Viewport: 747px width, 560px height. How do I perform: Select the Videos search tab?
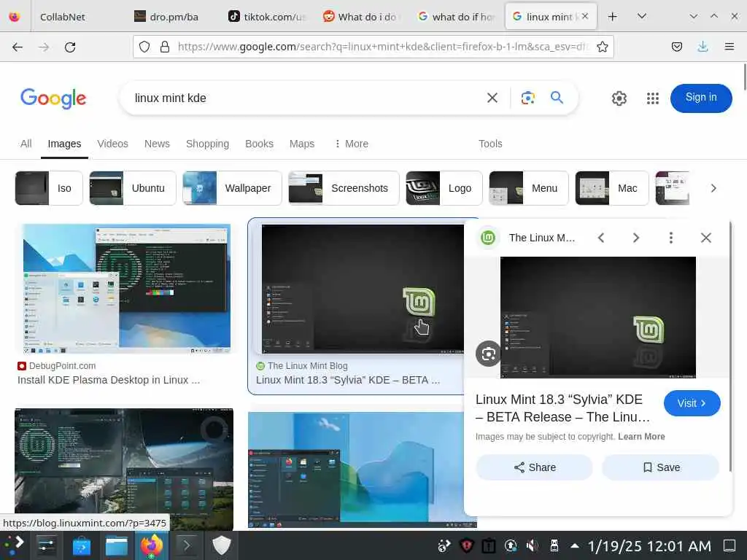(112, 144)
